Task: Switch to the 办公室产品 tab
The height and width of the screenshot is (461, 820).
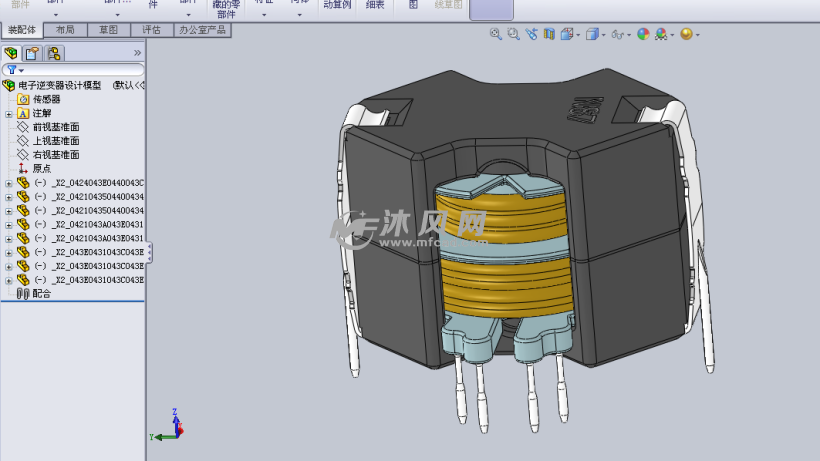Action: 202,30
